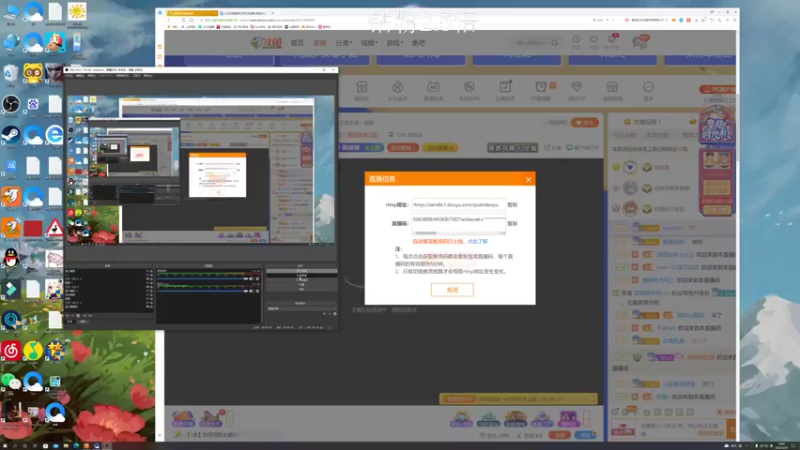Open the Steam desktop shortcut

(x=11, y=136)
